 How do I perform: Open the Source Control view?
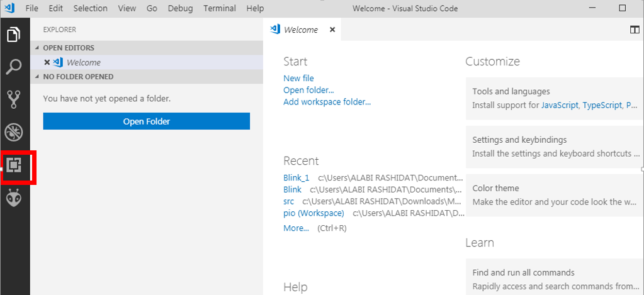(x=14, y=100)
